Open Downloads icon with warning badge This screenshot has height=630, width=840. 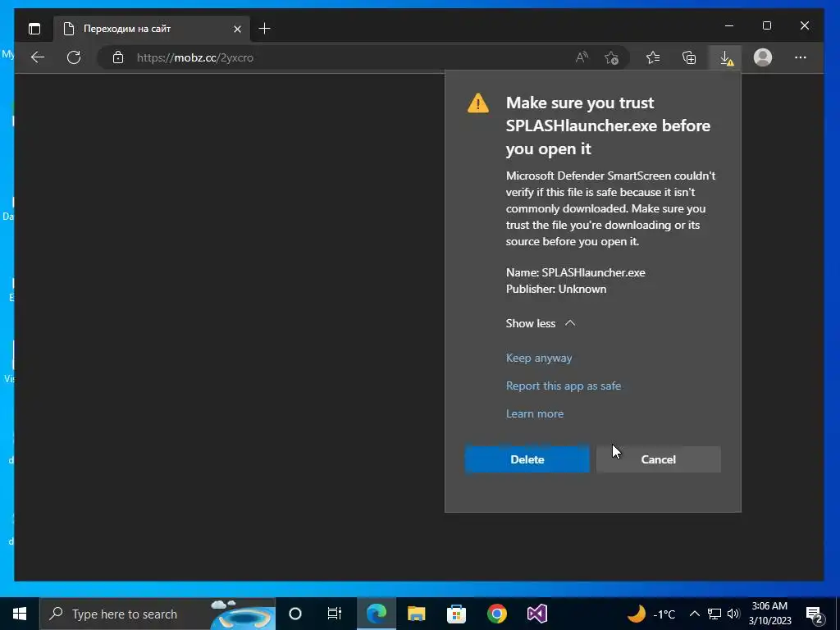[x=725, y=57]
